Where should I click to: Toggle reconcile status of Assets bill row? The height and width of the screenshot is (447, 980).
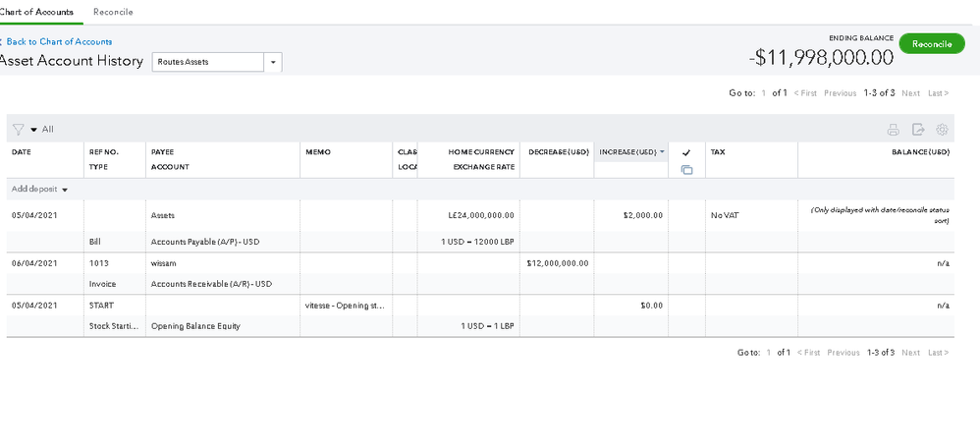(x=686, y=215)
